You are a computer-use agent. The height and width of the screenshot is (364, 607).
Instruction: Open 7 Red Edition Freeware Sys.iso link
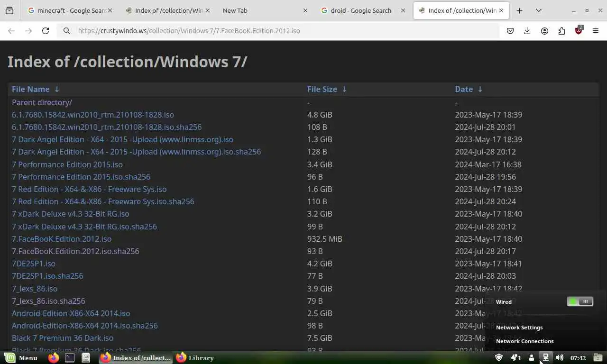[x=89, y=189]
